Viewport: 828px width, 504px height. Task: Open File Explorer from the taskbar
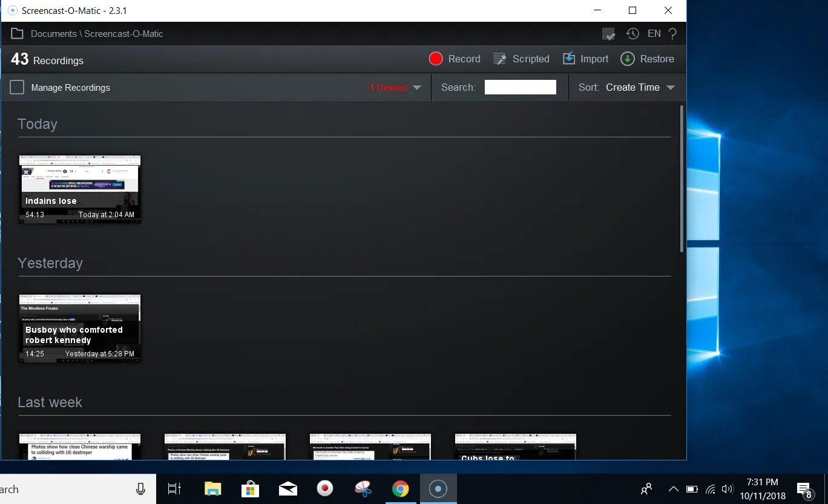coord(213,489)
